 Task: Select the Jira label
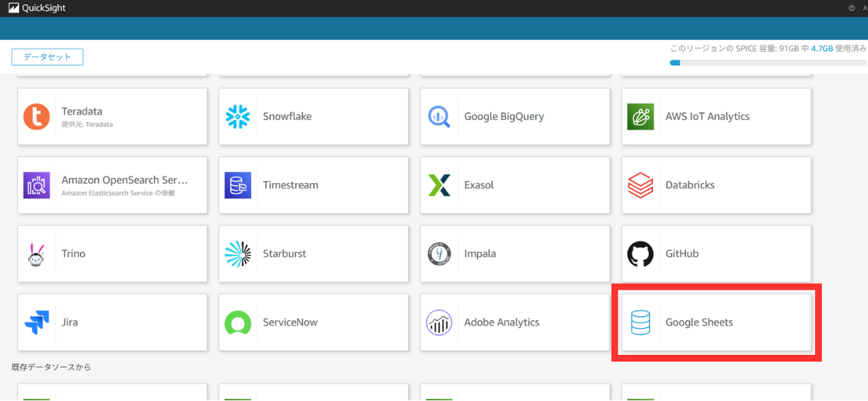[x=70, y=322]
